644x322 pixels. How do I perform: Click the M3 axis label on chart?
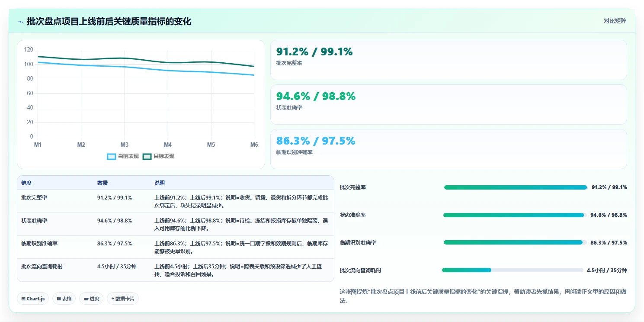pos(125,145)
